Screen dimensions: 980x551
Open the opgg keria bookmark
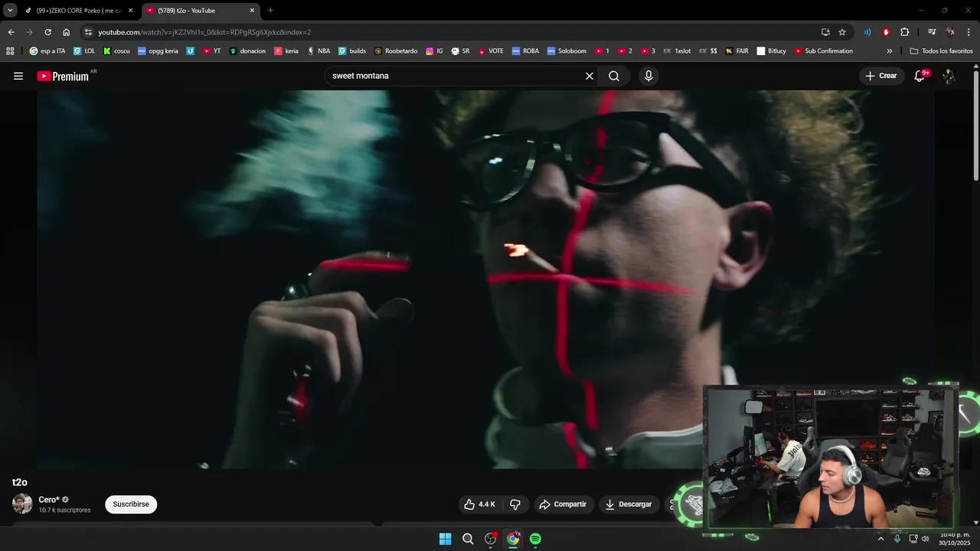tap(158, 51)
